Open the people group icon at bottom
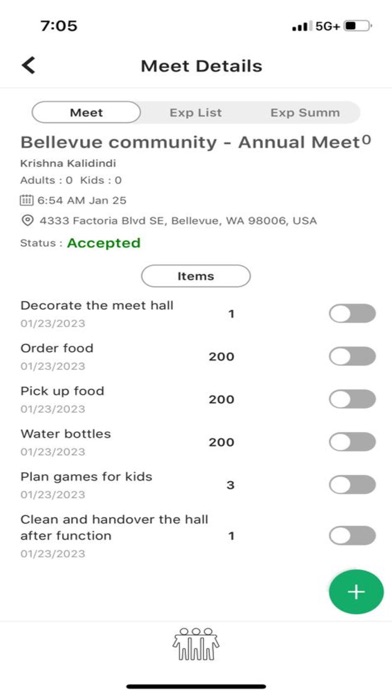The image size is (392, 696). (x=196, y=644)
